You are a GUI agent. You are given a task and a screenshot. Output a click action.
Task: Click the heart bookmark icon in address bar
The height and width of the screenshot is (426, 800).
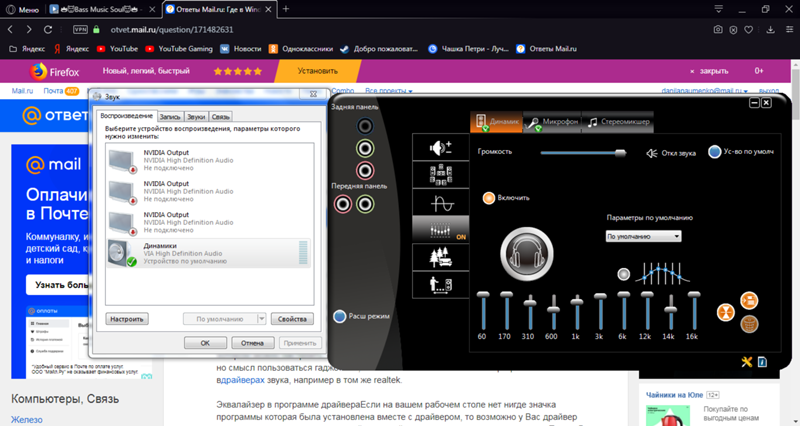(748, 30)
